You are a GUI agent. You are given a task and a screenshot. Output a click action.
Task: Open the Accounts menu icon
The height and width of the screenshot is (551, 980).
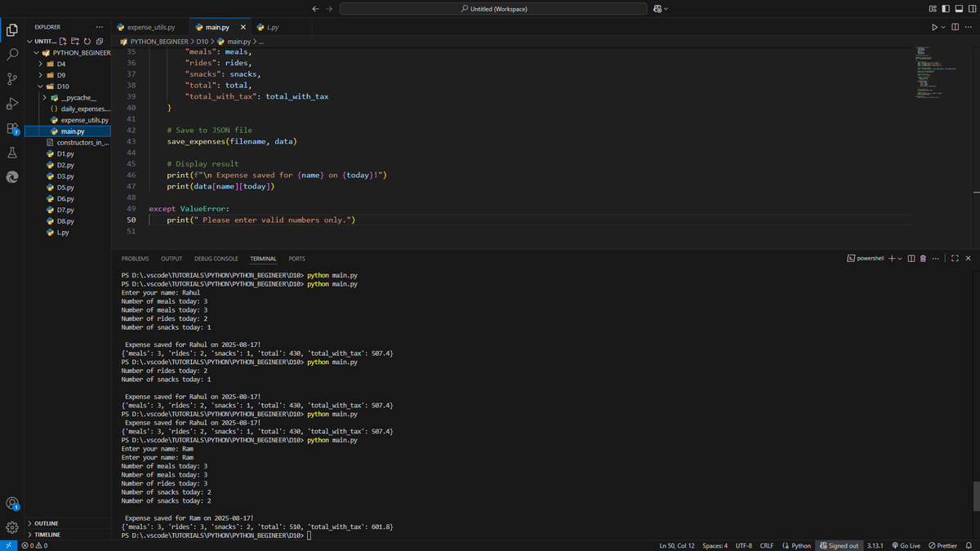12,504
